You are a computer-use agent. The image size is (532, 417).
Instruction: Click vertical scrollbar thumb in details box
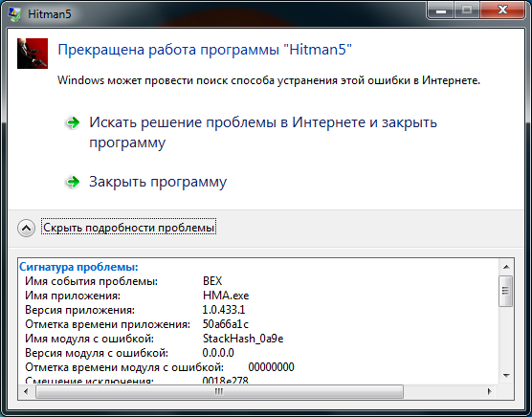[506, 291]
